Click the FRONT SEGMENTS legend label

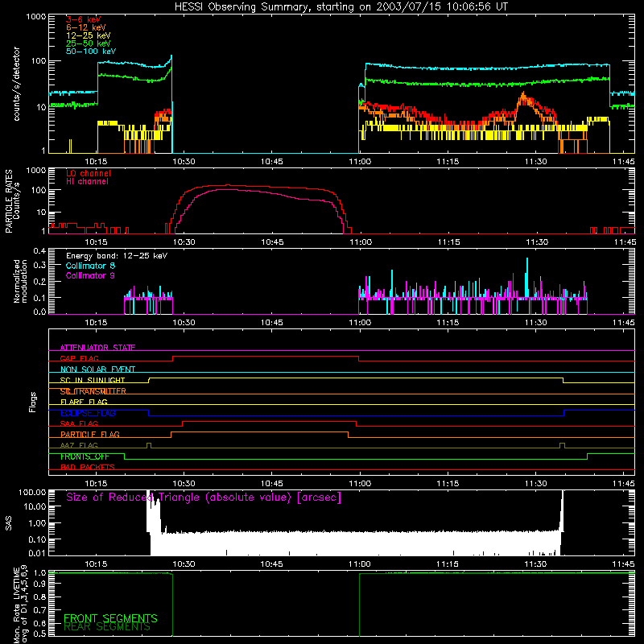pyautogui.click(x=110, y=618)
